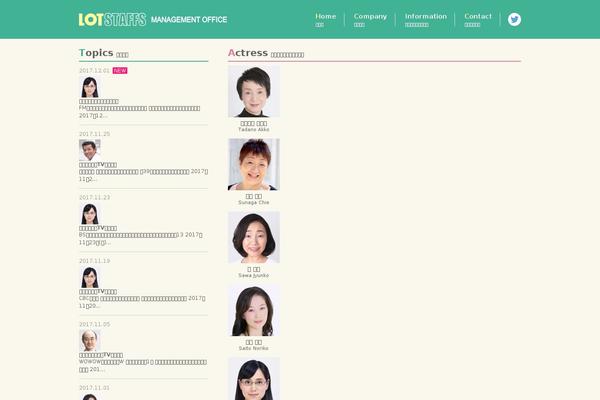Image resolution: width=600 pixels, height=400 pixels.
Task: Open the topic thumbnail dated 2017.11.05
Action: [90, 341]
